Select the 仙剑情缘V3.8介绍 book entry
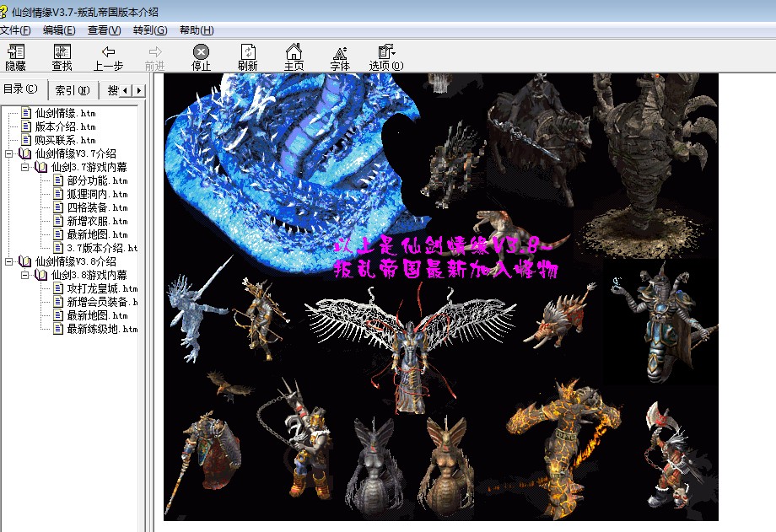 pyautogui.click(x=75, y=261)
